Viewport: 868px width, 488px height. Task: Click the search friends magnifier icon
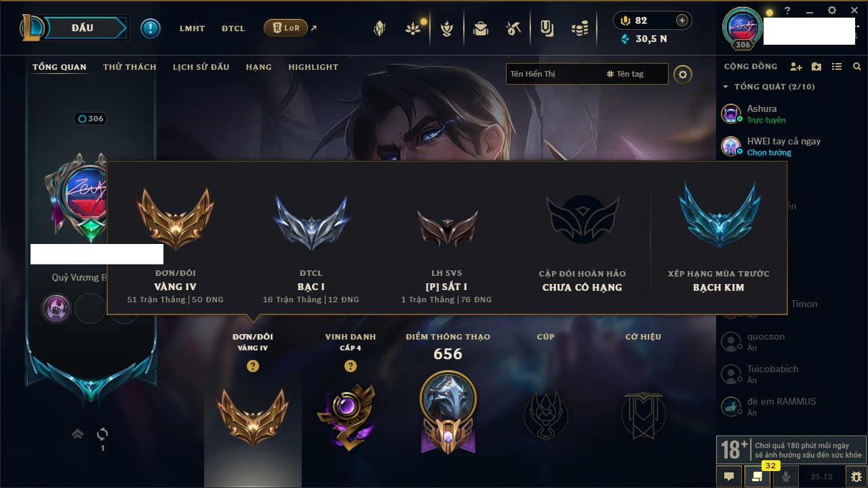point(857,66)
